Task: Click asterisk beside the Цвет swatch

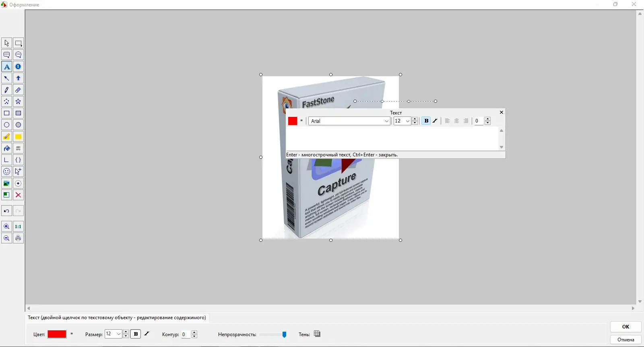Action: click(72, 334)
